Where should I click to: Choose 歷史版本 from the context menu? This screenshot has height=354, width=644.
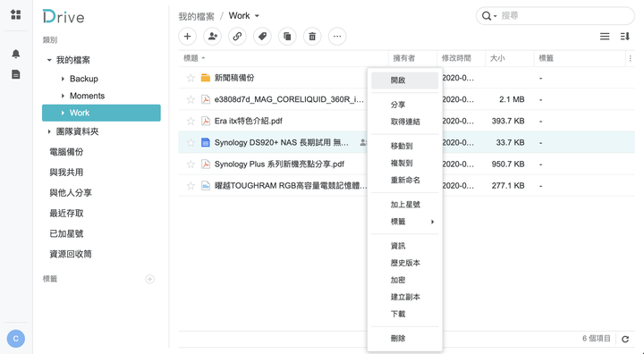click(404, 263)
